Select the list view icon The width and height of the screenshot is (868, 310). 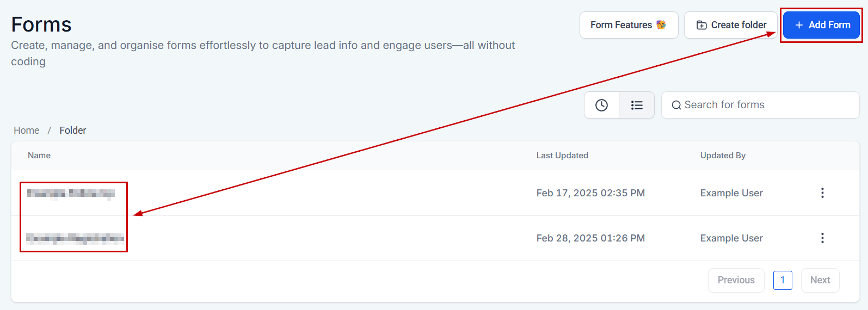(x=637, y=105)
